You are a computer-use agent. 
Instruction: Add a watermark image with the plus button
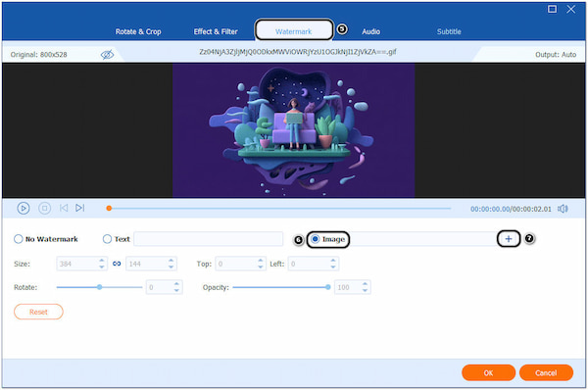[509, 239]
